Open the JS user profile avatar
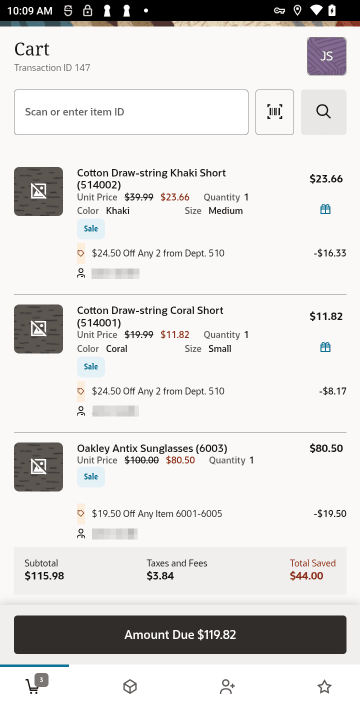Image resolution: width=360 pixels, height=720 pixels. click(326, 56)
